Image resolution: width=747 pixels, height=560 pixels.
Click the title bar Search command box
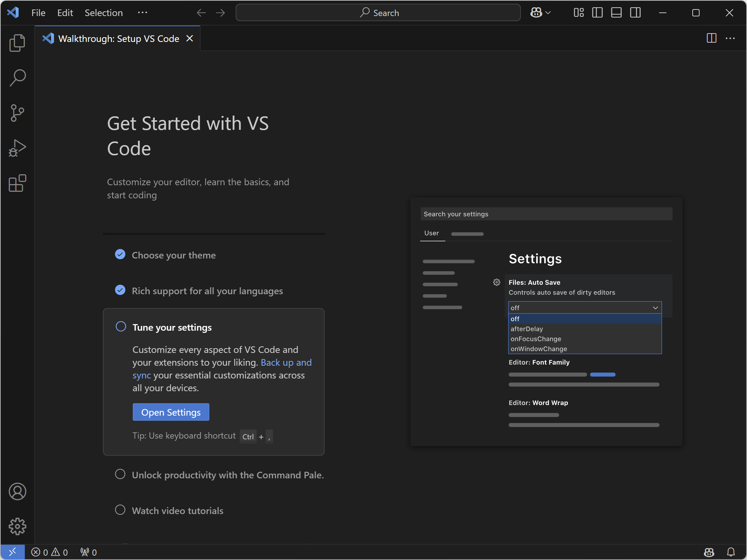[x=378, y=13]
